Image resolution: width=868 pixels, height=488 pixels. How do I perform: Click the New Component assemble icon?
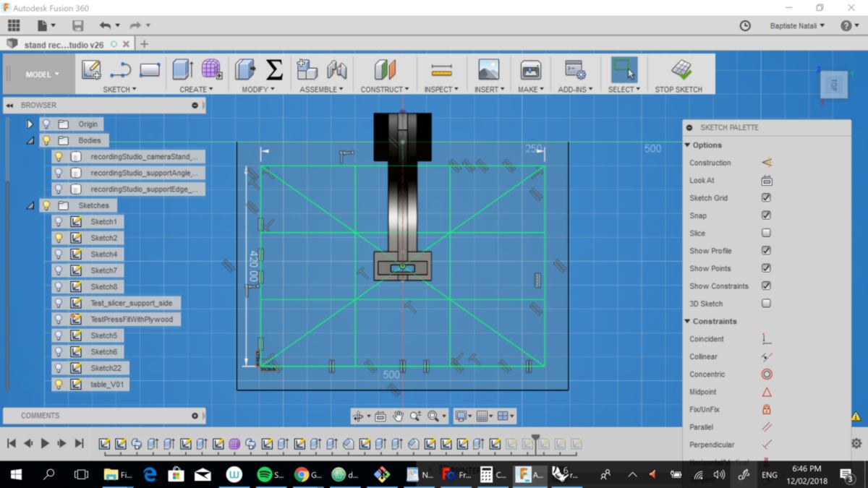(x=307, y=69)
